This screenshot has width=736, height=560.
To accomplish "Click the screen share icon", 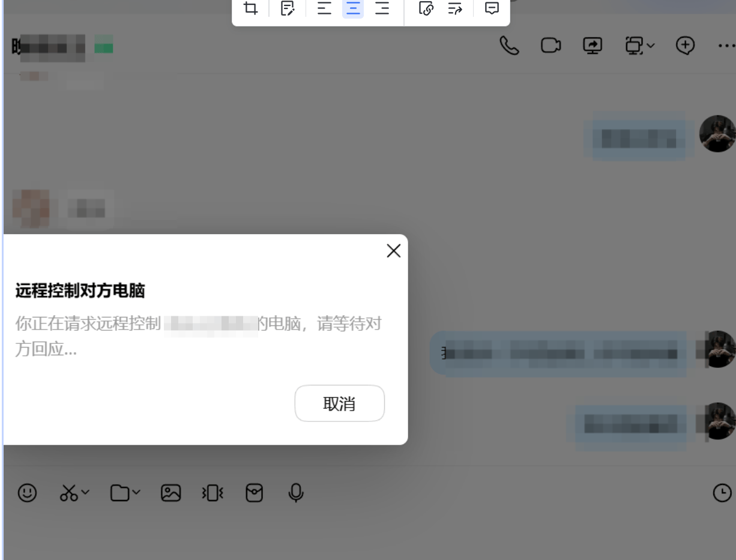I will coord(593,46).
